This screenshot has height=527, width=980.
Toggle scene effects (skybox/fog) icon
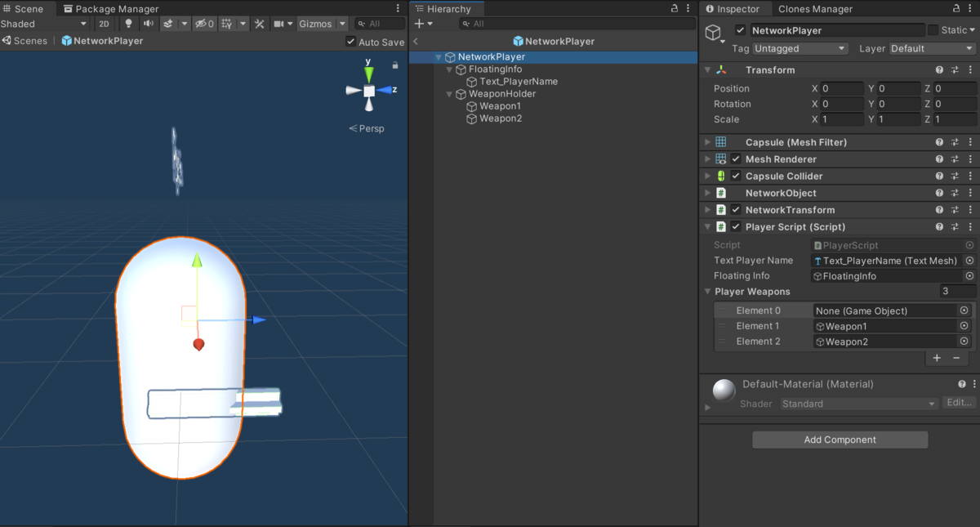[x=168, y=24]
